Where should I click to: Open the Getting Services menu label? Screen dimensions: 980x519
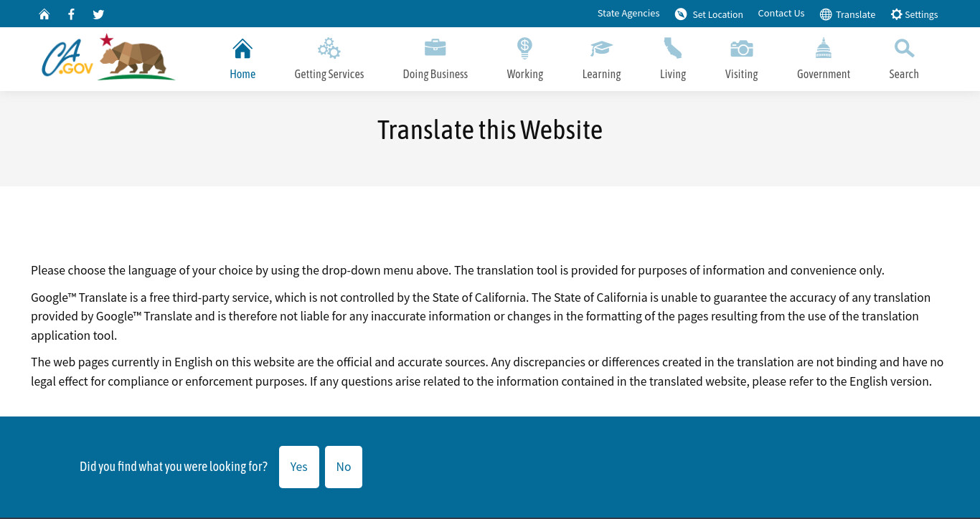[329, 74]
